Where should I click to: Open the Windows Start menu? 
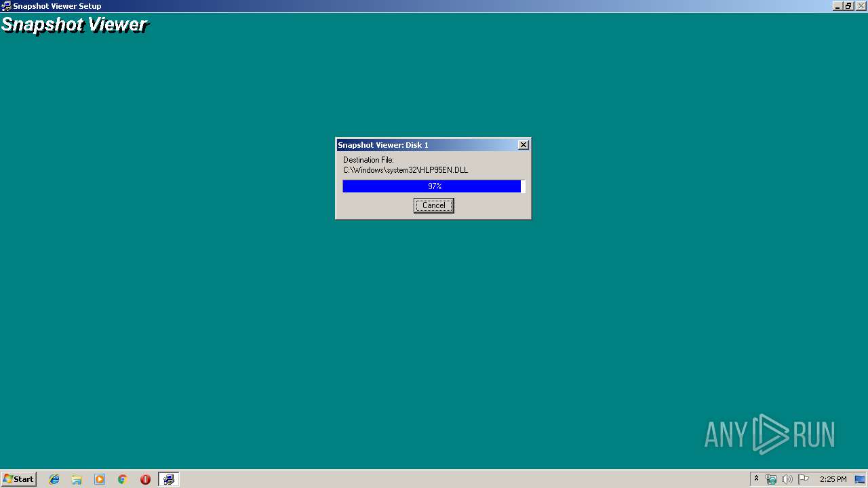coord(19,479)
